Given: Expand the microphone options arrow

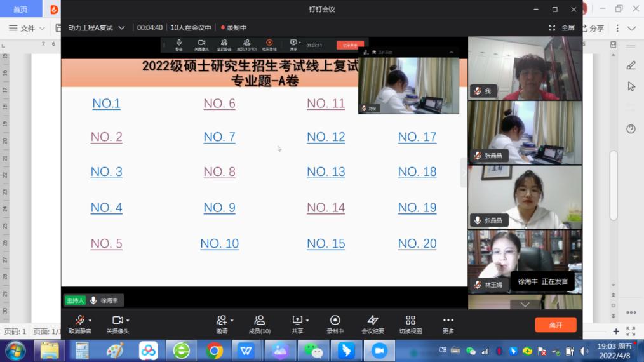Looking at the screenshot, I should 90,321.
